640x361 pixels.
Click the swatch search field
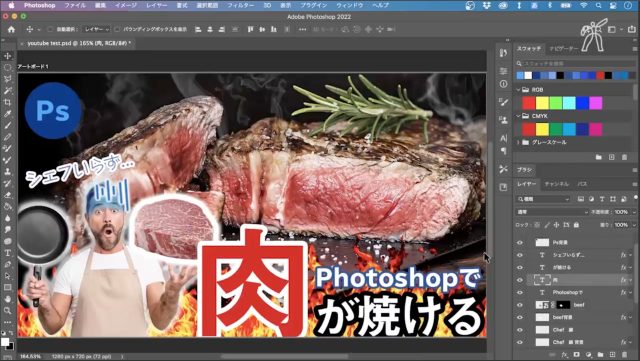(x=575, y=63)
